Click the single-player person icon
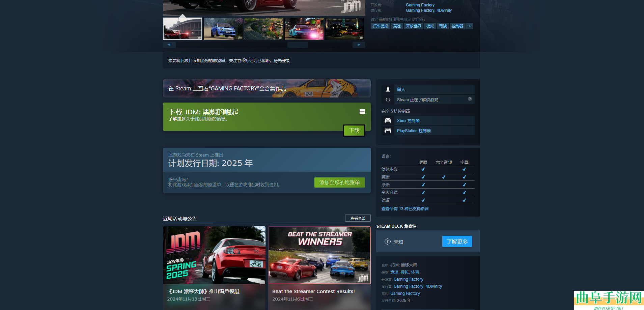The width and height of the screenshot is (644, 310). pyautogui.click(x=388, y=89)
